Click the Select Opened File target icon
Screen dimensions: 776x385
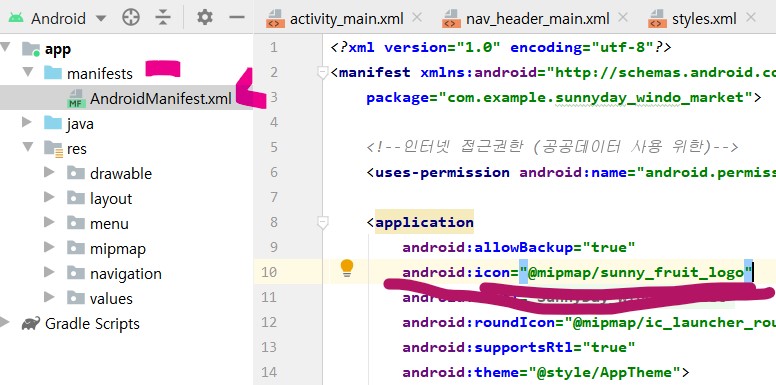(x=131, y=18)
